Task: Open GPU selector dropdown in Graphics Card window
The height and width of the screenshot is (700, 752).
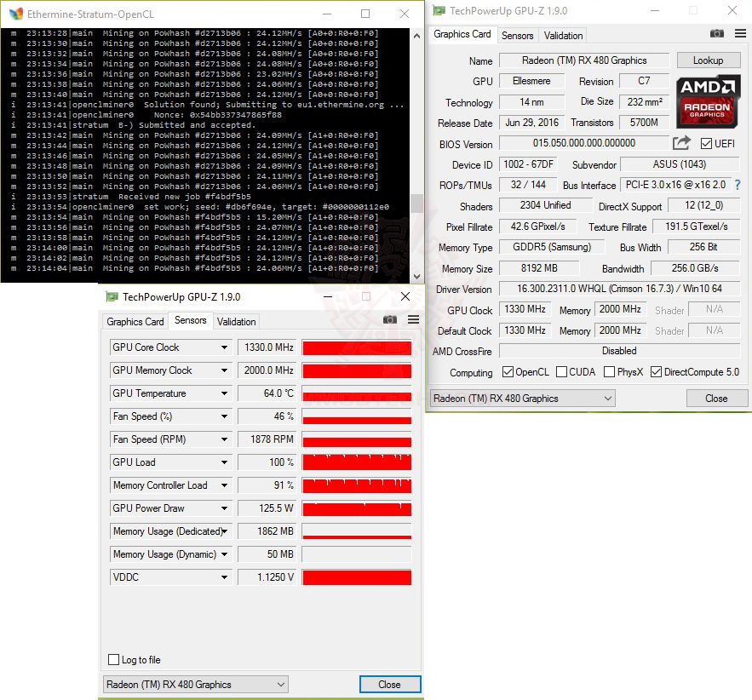Action: (523, 399)
